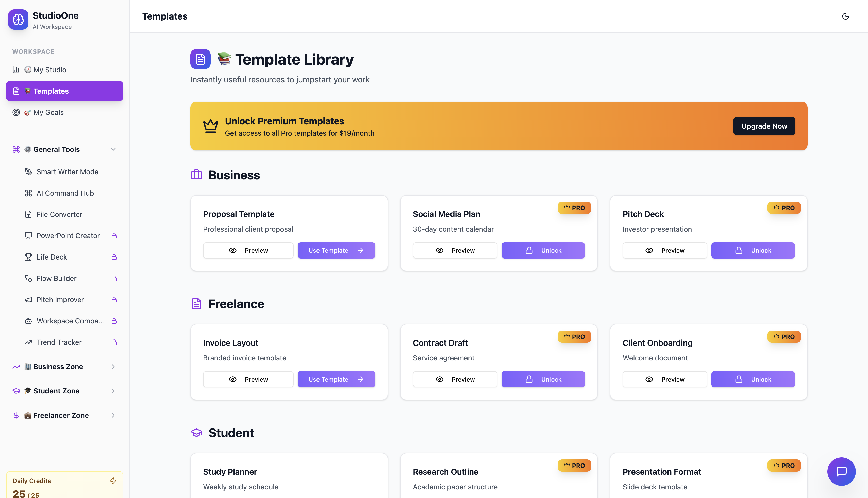This screenshot has width=868, height=498.
Task: Click the StudioOne brain logo icon
Action: click(x=18, y=20)
